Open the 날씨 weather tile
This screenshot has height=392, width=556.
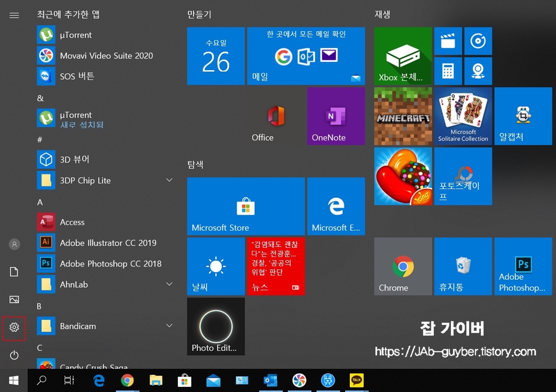tap(216, 266)
